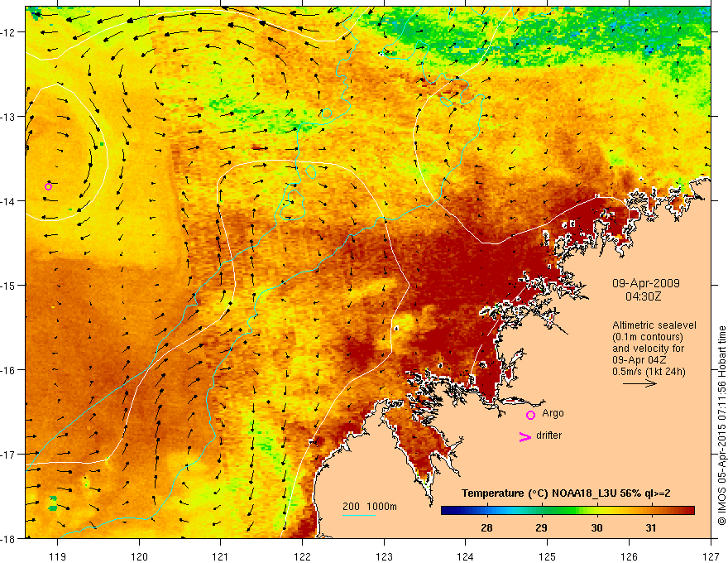Click the '04:30Z' time text
The image size is (728, 563).
[643, 296]
